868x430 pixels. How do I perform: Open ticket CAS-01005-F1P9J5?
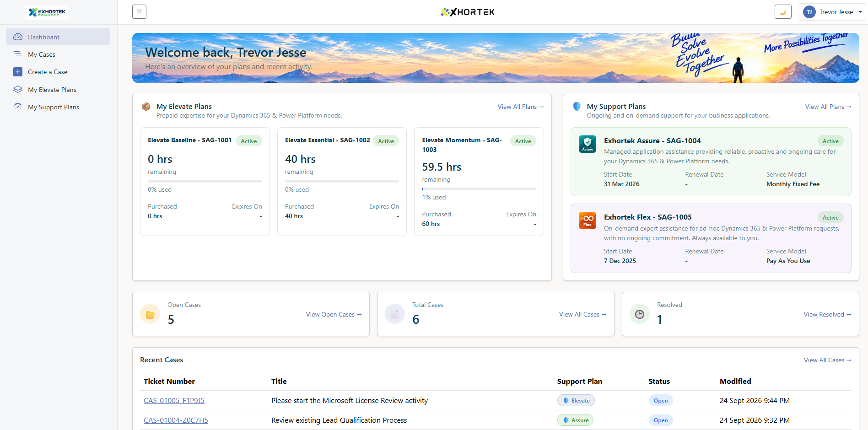[174, 401]
